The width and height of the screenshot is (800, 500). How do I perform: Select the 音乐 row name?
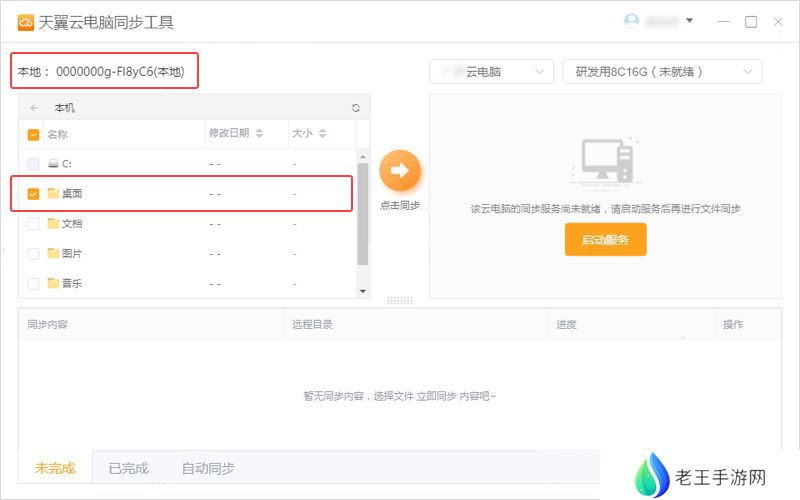tap(72, 283)
